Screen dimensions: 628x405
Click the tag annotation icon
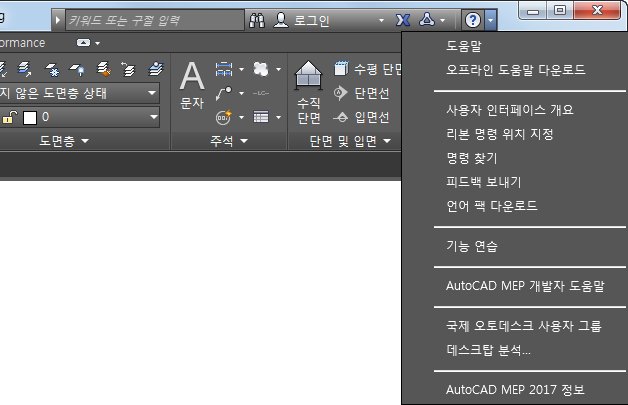[x=223, y=117]
